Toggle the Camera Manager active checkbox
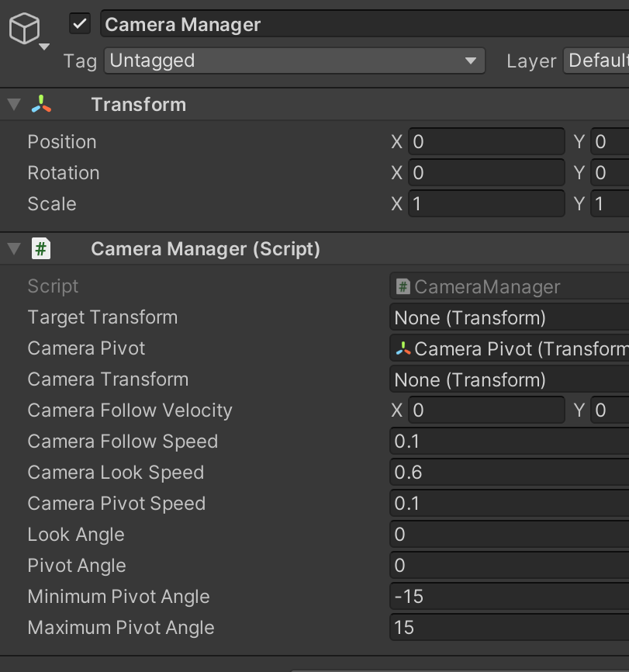Viewport: 629px width, 672px height. point(80,23)
